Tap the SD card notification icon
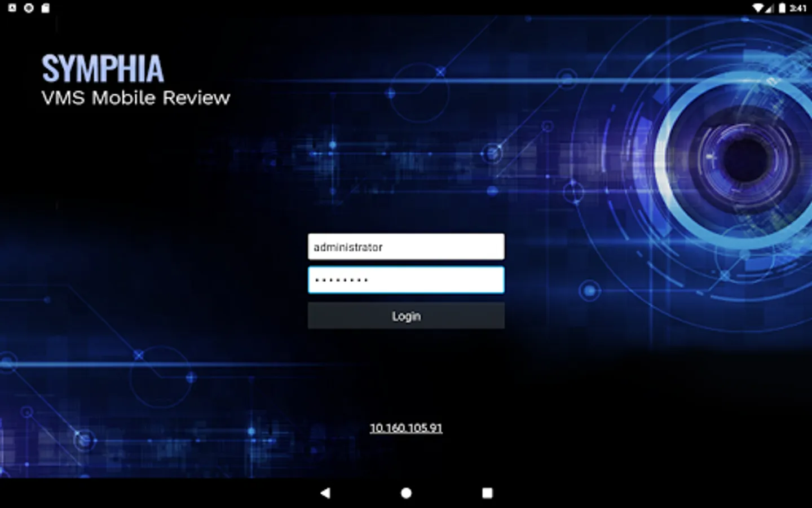812x508 pixels. [46, 8]
